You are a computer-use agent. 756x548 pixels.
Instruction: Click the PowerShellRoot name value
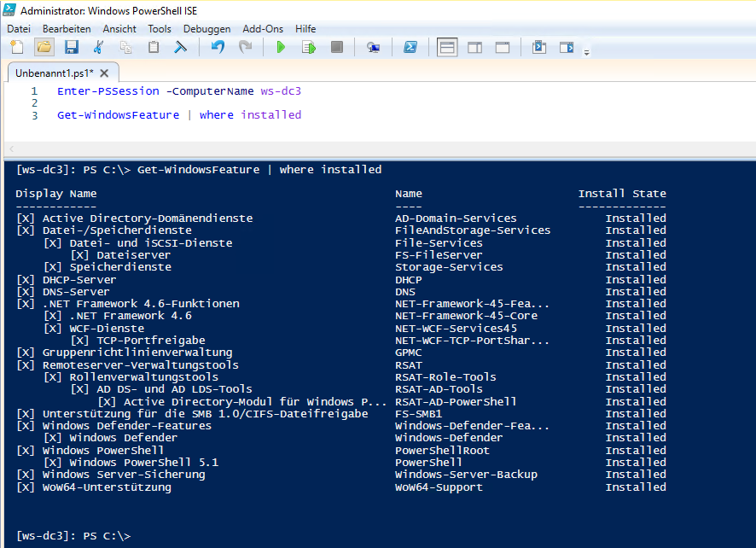(442, 451)
